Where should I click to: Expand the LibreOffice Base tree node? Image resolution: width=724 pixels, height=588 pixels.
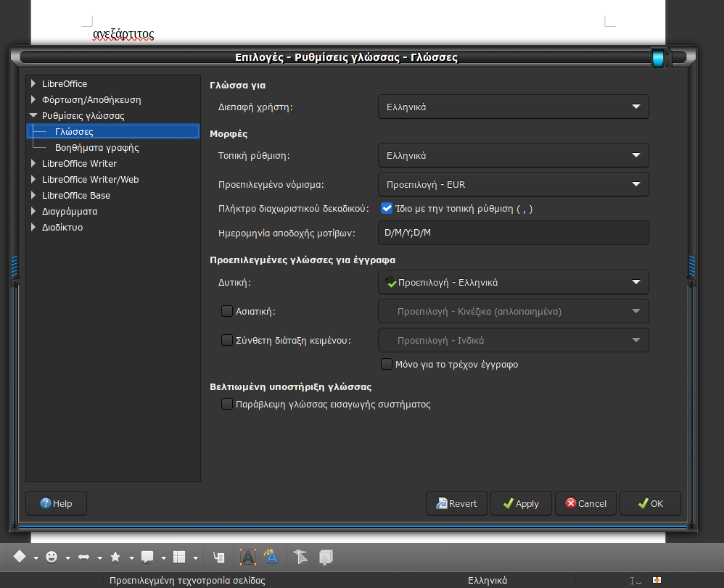[x=33, y=195]
